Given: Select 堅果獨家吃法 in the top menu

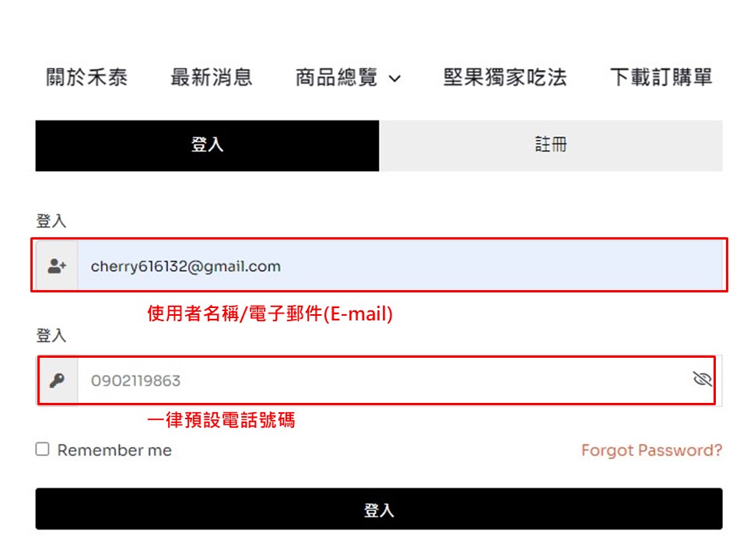Looking at the screenshot, I should click(x=505, y=78).
